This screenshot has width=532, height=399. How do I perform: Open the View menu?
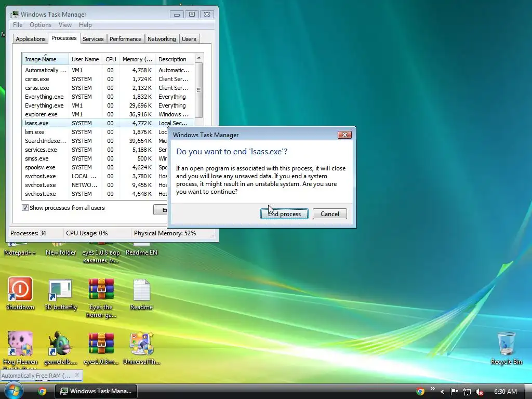pyautogui.click(x=65, y=25)
